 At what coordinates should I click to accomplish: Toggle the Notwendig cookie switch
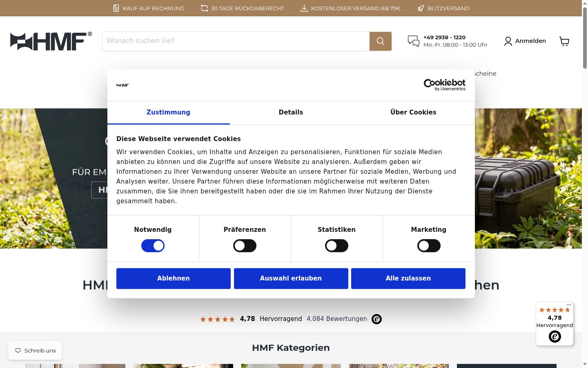pos(153,246)
